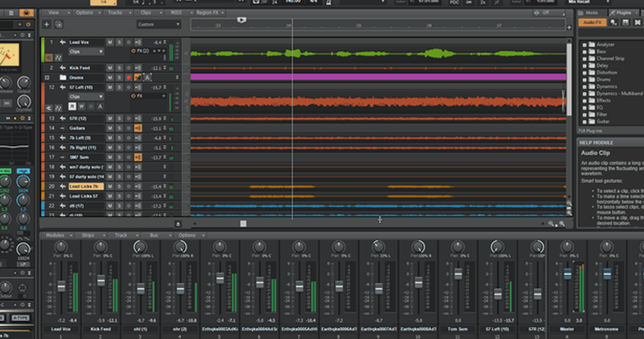Click the add track plus icon

coord(47,24)
